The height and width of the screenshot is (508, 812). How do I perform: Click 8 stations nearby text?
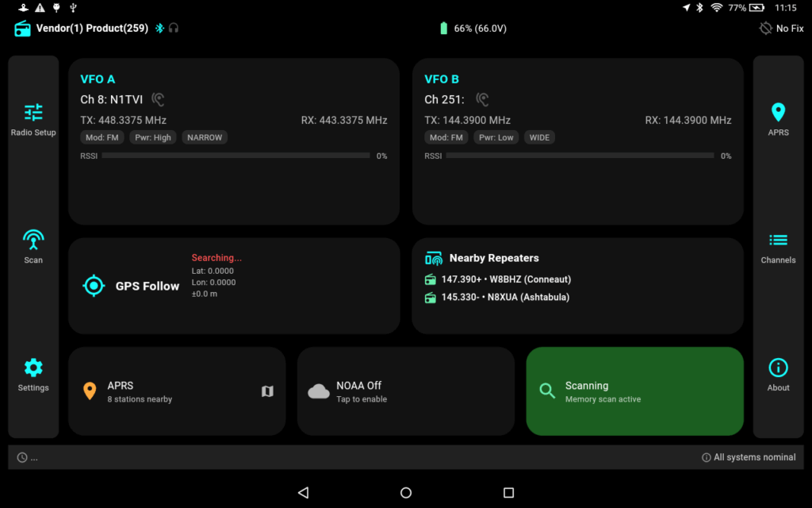click(x=140, y=399)
